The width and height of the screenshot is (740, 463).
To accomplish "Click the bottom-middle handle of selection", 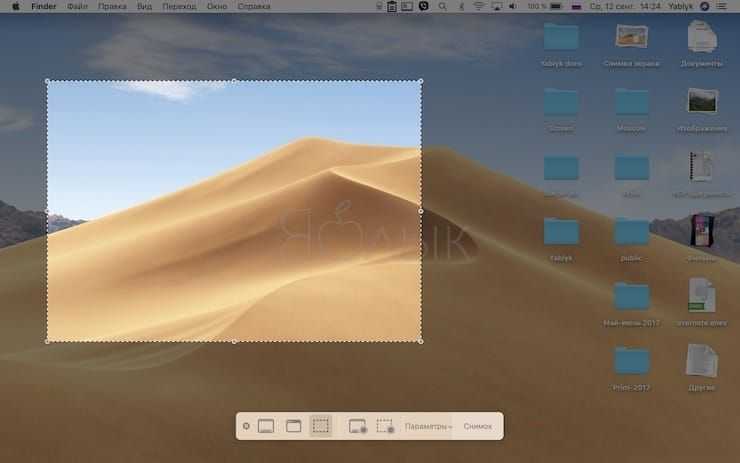I will point(234,342).
